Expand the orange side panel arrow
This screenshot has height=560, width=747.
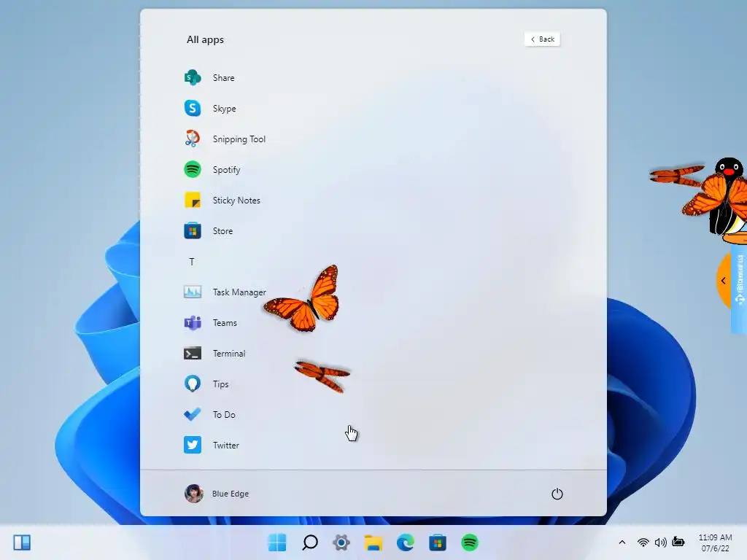click(x=723, y=281)
